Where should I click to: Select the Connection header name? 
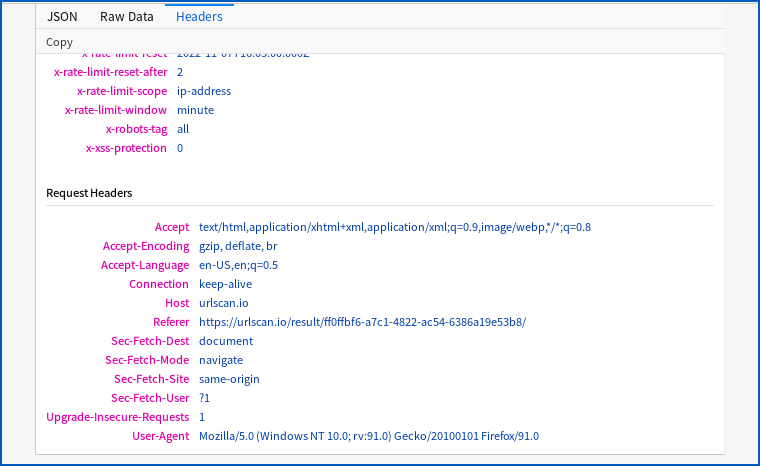[159, 284]
